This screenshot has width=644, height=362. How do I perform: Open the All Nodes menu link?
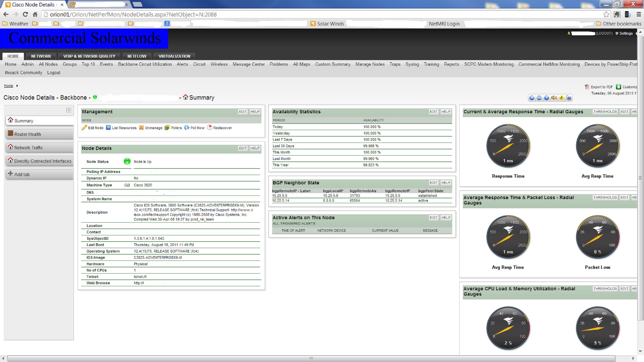[x=48, y=64]
